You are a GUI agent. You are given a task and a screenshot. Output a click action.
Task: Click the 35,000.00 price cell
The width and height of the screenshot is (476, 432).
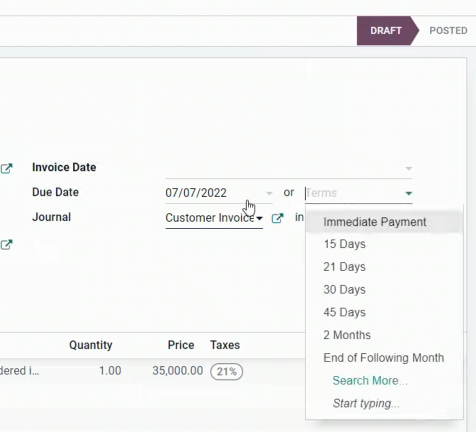[x=178, y=371]
